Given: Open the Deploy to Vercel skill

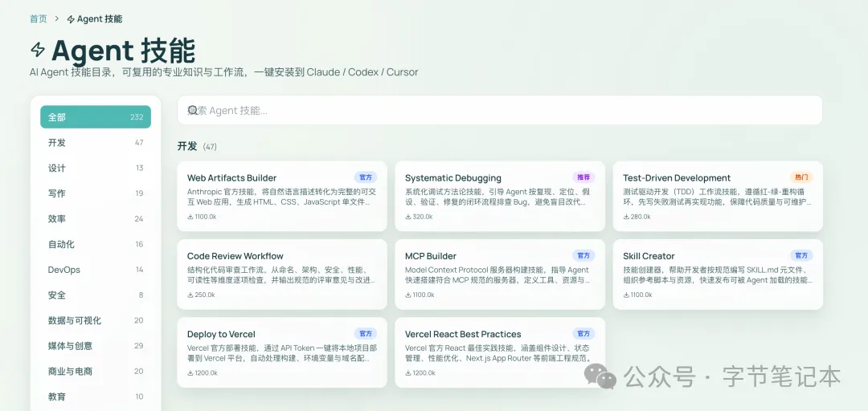Looking at the screenshot, I should [x=282, y=352].
